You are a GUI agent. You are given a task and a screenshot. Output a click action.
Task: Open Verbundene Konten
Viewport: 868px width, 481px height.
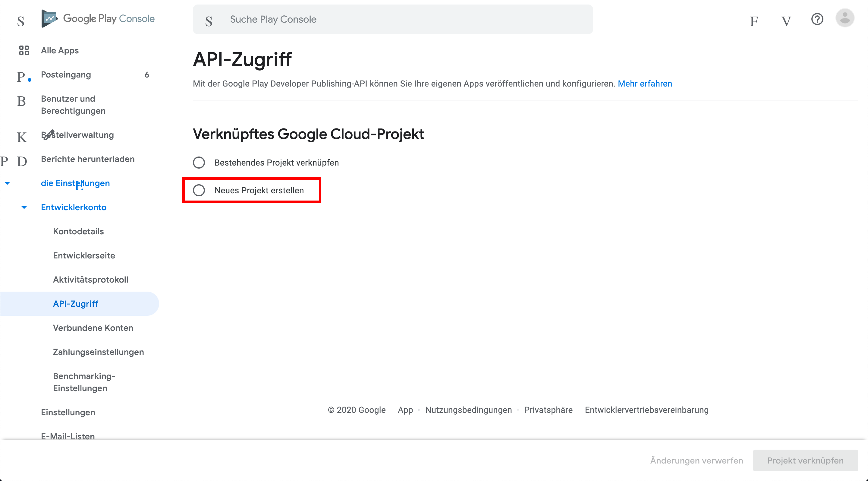click(93, 328)
